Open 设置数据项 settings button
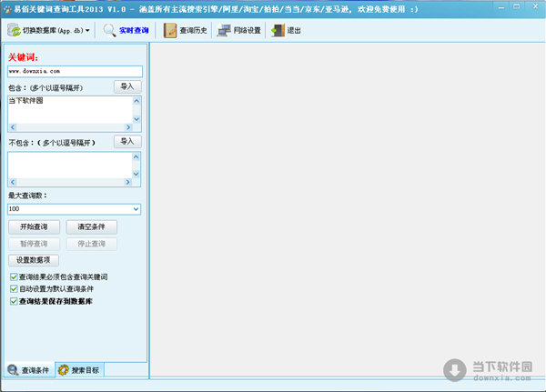The width and height of the screenshot is (546, 392). point(34,260)
